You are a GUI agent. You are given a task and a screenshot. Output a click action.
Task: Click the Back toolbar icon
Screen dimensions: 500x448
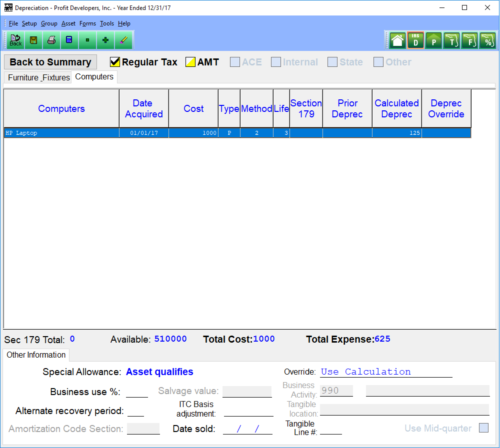coord(15,40)
